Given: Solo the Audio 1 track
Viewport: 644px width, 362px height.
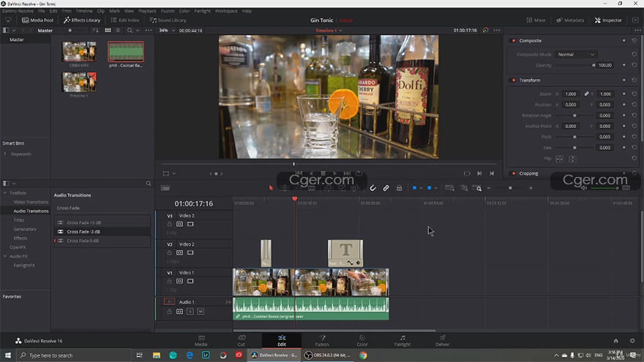Looking at the screenshot, I should (x=190, y=312).
